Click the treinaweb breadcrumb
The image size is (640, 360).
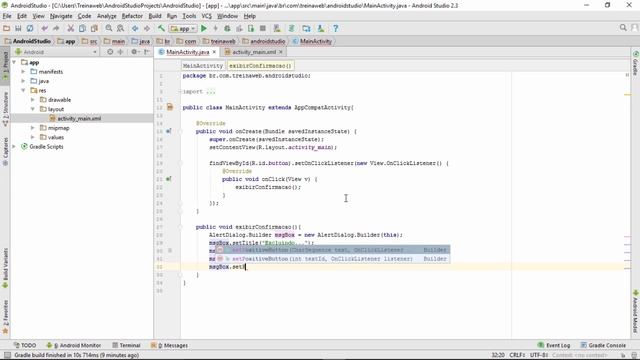point(220,41)
